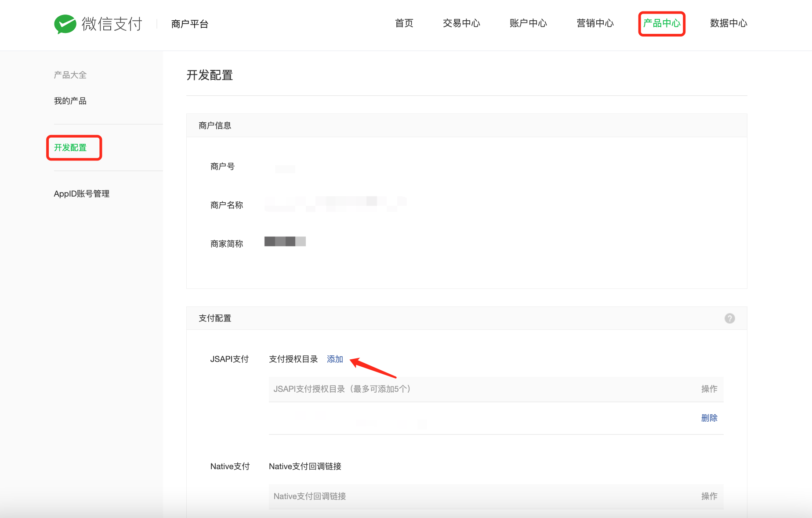This screenshot has width=812, height=518.
Task: Click the 商户信息 section header
Action: click(x=215, y=126)
